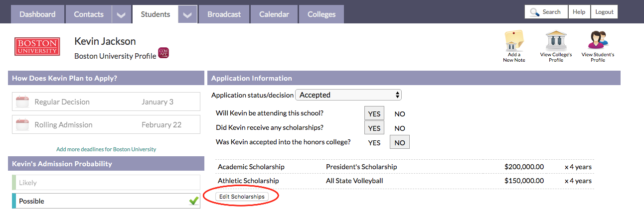The width and height of the screenshot is (644, 209).
Task: Open the Colleges tab
Action: [x=322, y=14]
